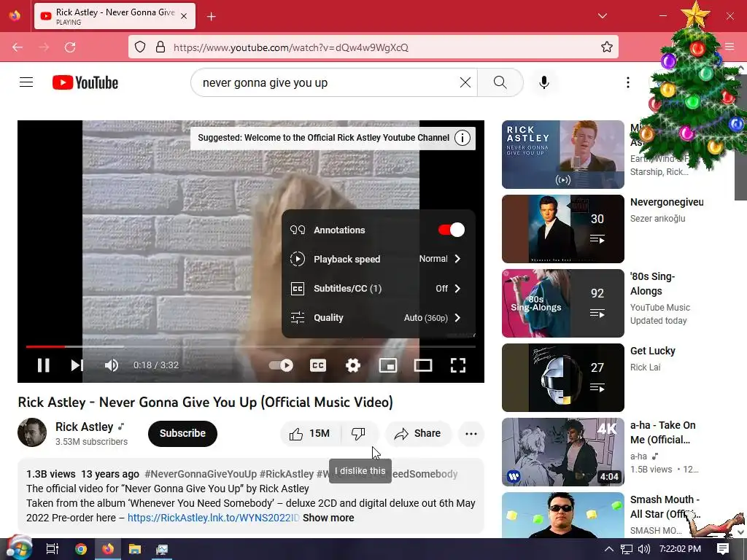This screenshot has height=560, width=747.
Task: Toggle subtitles with CC button
Action: 318,365
